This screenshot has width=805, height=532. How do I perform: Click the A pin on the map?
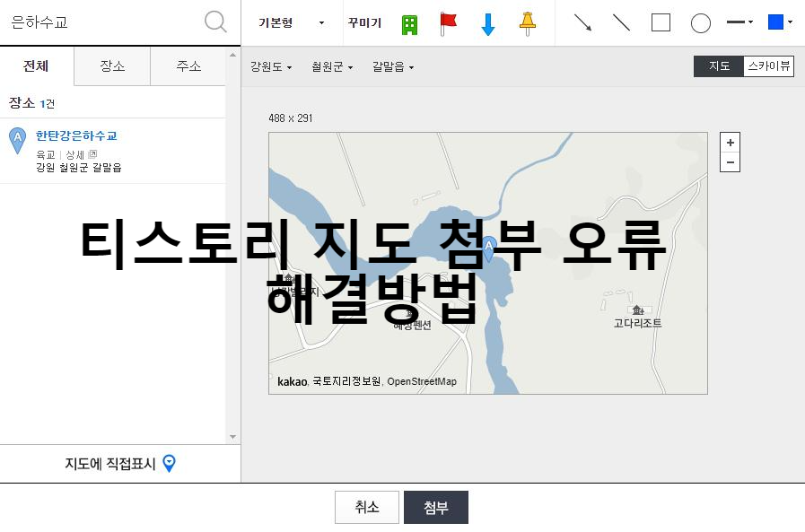tap(488, 249)
